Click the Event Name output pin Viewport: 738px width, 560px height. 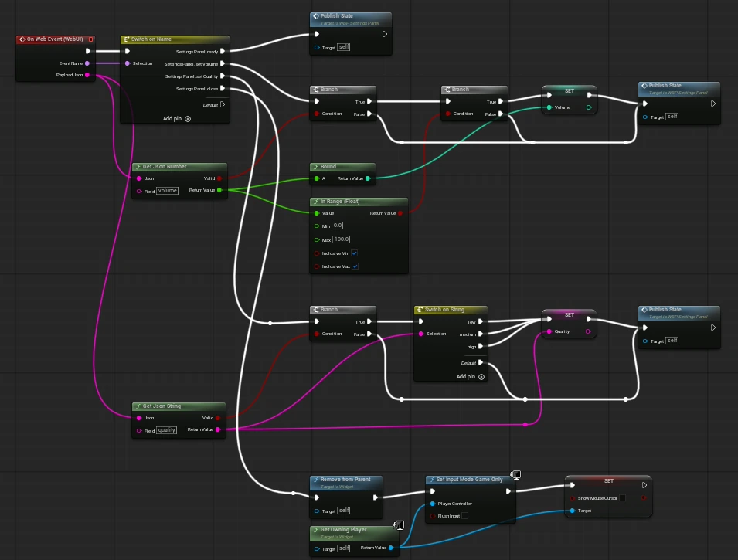click(87, 63)
